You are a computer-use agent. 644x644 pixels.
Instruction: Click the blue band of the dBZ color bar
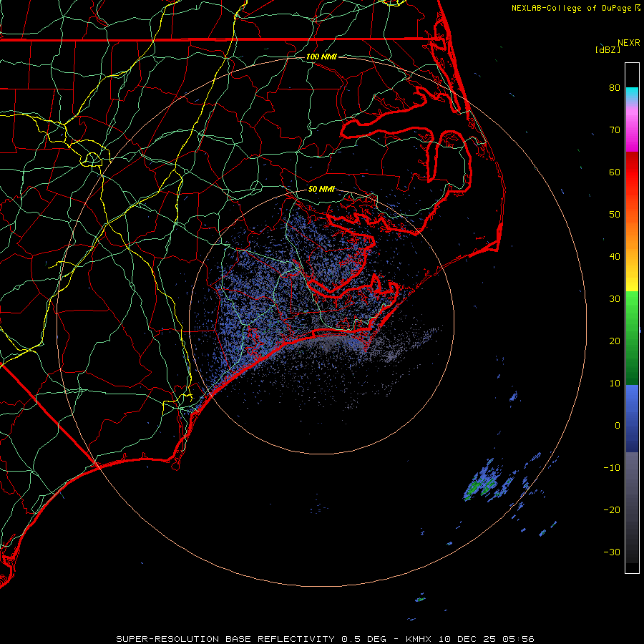pyautogui.click(x=632, y=419)
